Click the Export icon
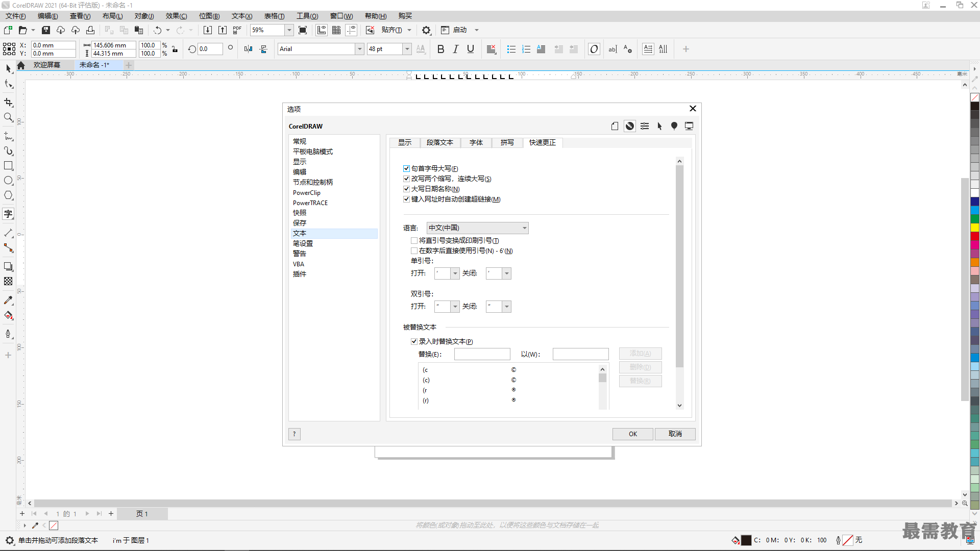 coord(223,30)
